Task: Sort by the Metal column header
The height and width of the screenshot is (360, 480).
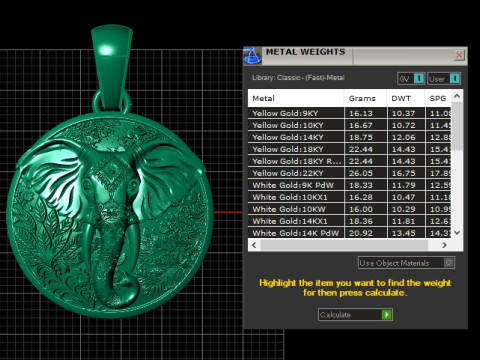Action: (x=296, y=98)
